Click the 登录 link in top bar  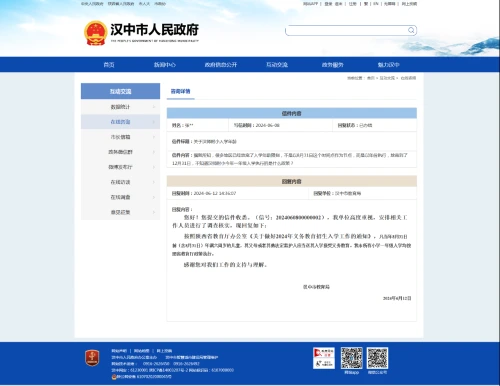pos(328,4)
